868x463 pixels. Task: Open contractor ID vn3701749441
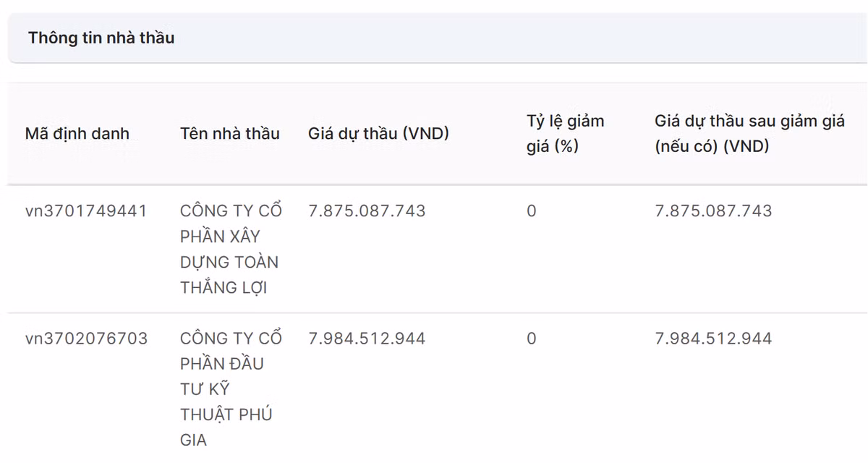tap(86, 211)
